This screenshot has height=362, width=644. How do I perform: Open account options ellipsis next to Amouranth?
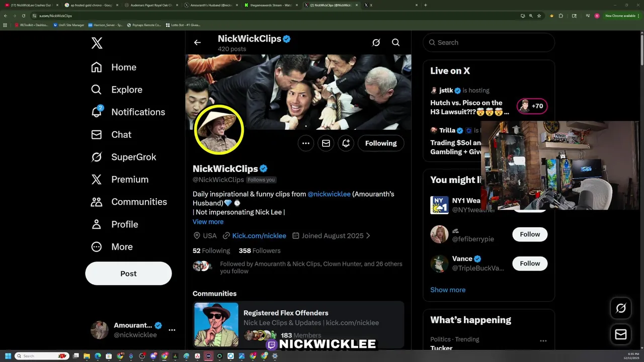pos(172,330)
